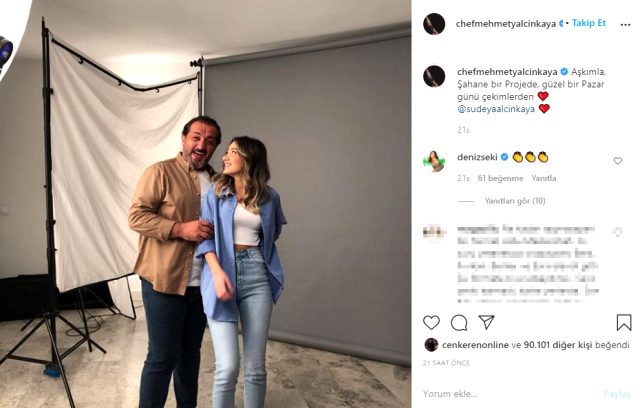Click the Takip Et follow button
640x408 pixels.
588,22
